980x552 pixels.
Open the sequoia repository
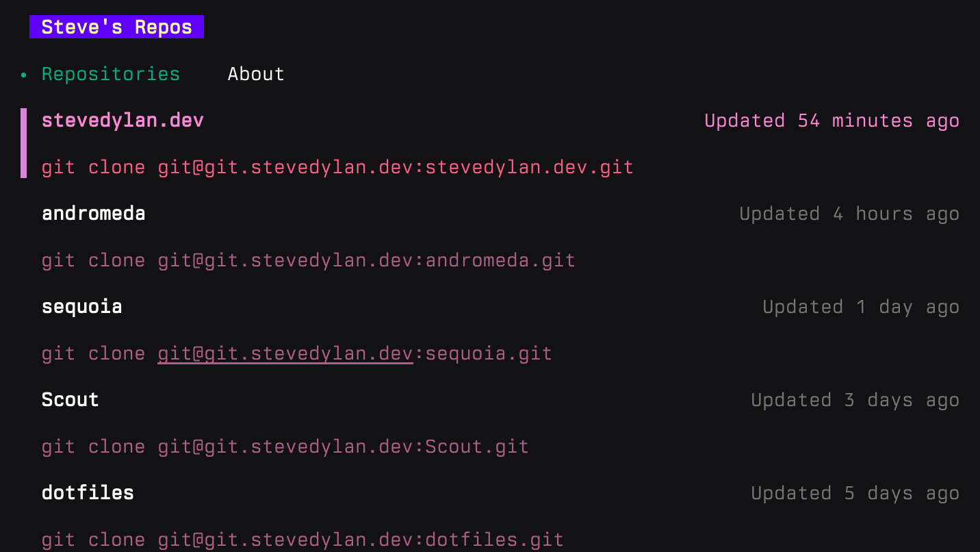click(x=81, y=306)
